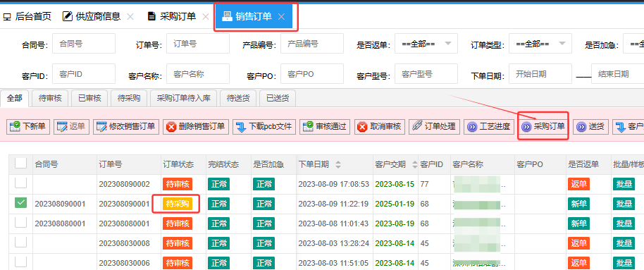644x270 pixels.
Task: Select the 已送货 status tab
Action: (278, 98)
